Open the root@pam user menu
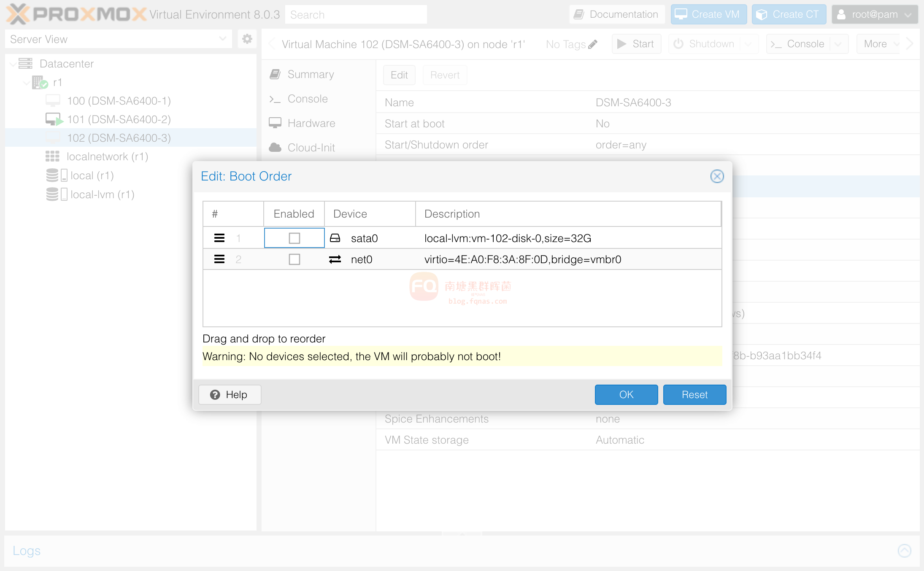The width and height of the screenshot is (924, 571). [x=875, y=14]
